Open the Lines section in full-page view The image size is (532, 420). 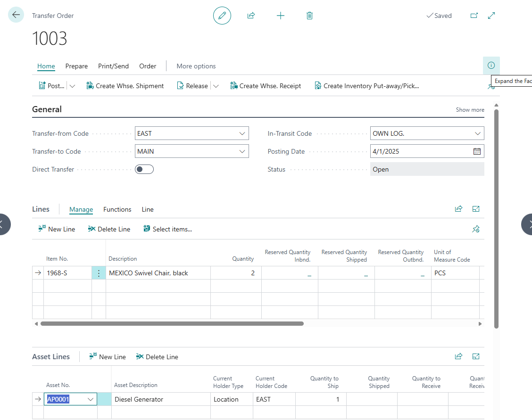point(476,209)
